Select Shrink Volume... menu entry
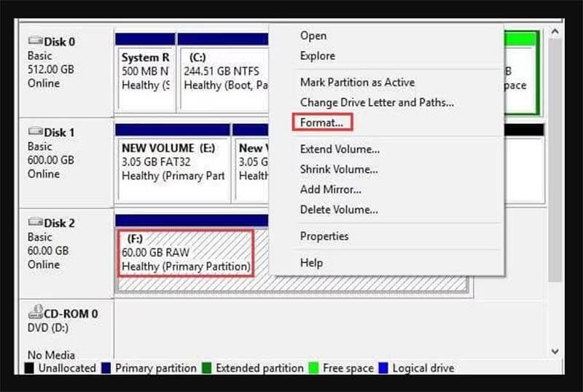 pyautogui.click(x=339, y=170)
